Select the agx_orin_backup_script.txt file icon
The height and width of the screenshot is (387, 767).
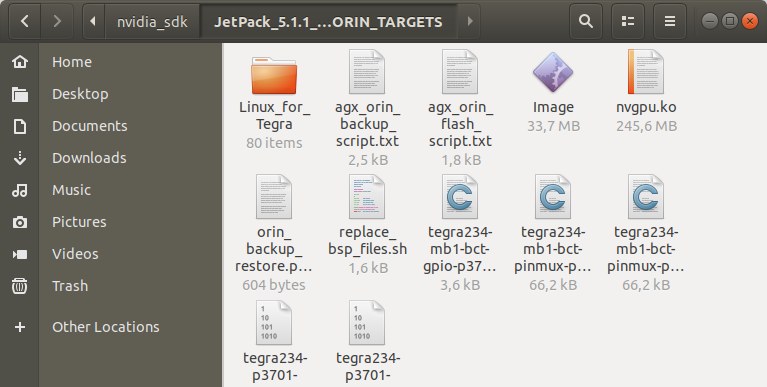click(367, 71)
